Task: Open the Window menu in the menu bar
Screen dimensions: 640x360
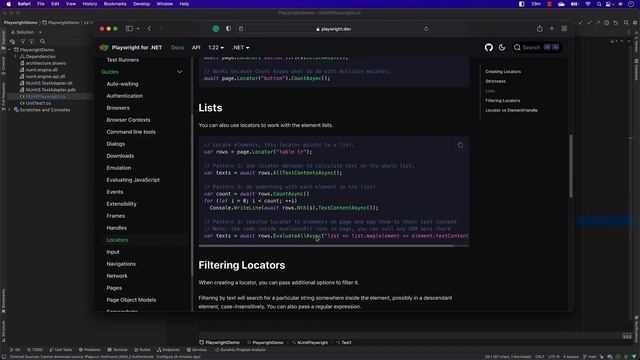Action: point(165,4)
